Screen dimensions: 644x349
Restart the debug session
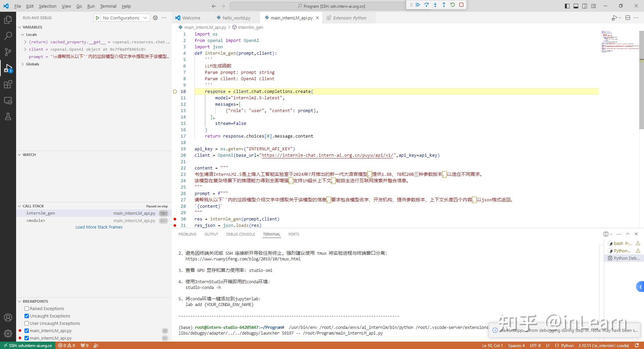coord(452,5)
